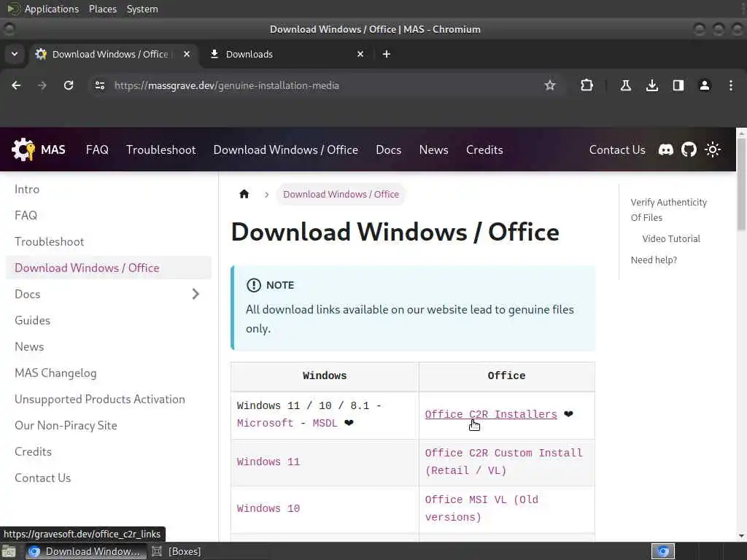The height and width of the screenshot is (560, 747).
Task: Open FAQ in the top navigation
Action: click(x=97, y=149)
